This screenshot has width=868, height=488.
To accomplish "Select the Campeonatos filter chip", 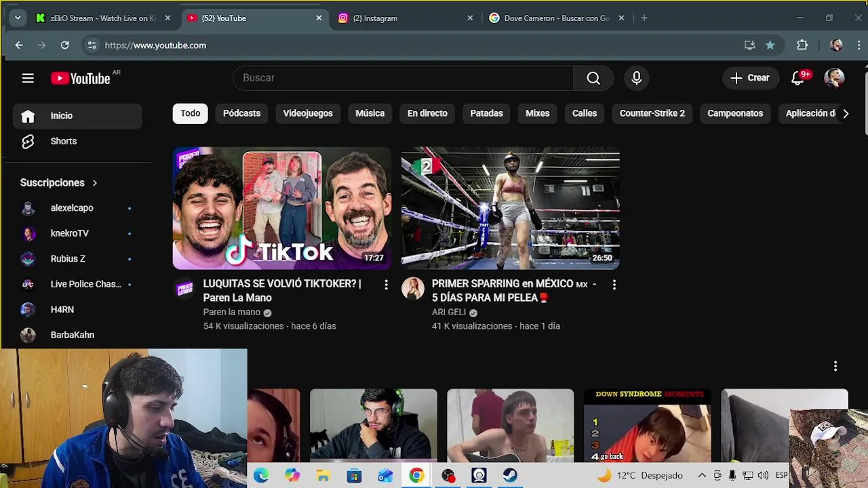I will (x=735, y=114).
